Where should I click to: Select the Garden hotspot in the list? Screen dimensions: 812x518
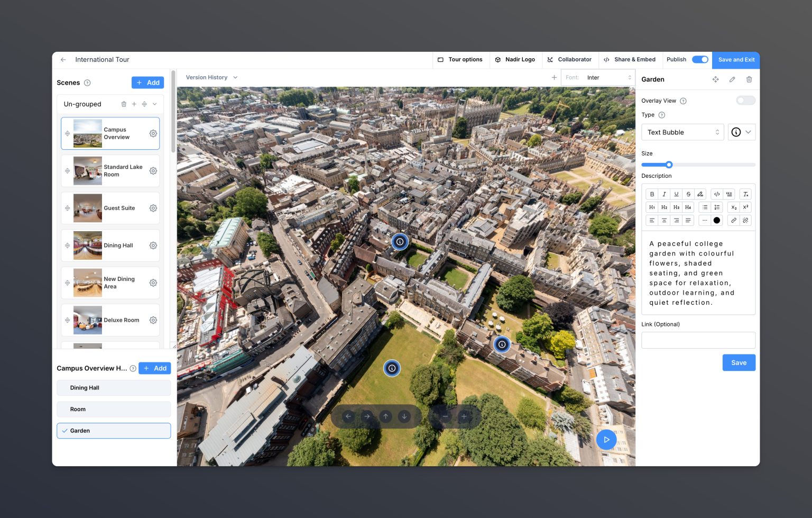(114, 431)
